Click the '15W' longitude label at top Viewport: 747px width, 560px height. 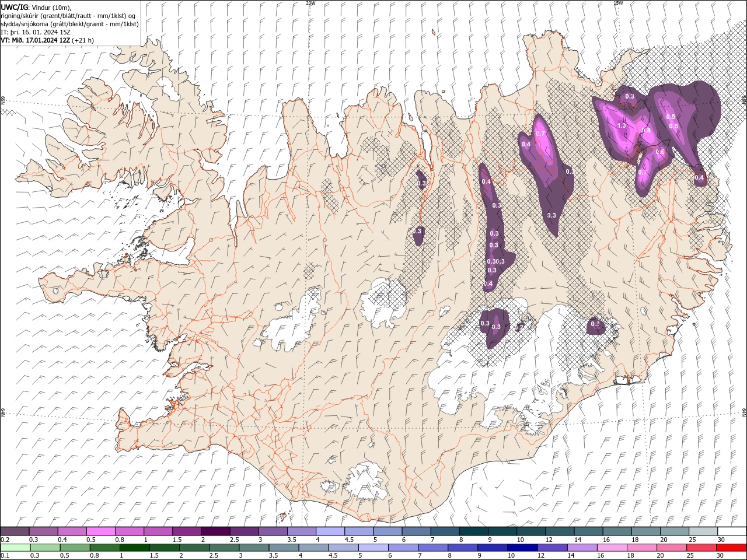618,3
